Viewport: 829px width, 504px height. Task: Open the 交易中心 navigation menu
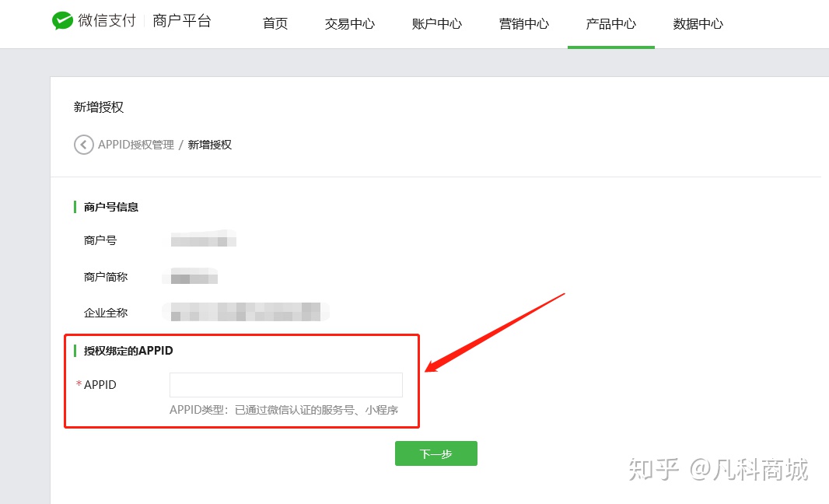(348, 24)
